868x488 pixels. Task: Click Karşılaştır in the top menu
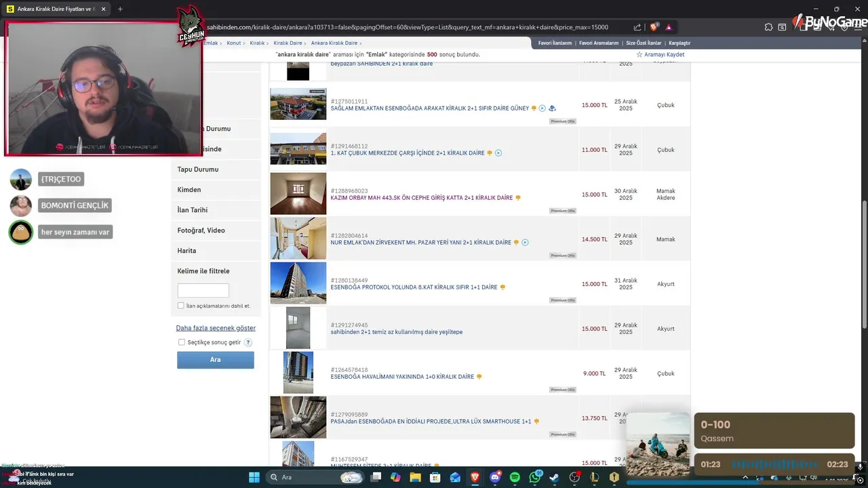click(x=679, y=43)
